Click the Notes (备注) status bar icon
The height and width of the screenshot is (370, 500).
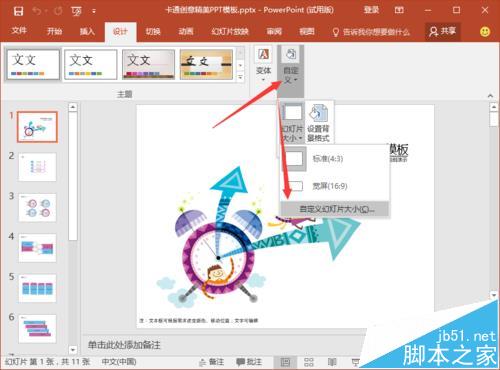tap(212, 362)
